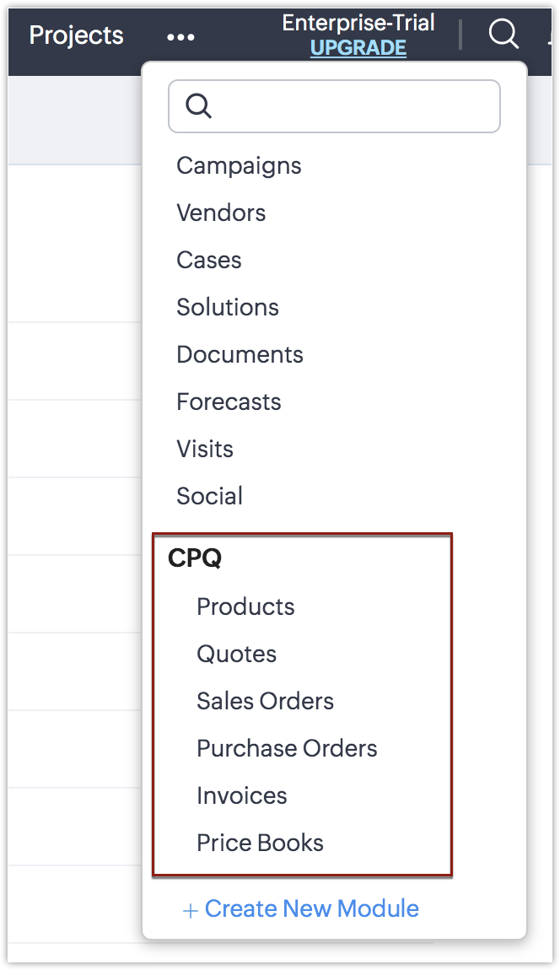Click the UPGRADE link
560x970 pixels.
point(358,49)
